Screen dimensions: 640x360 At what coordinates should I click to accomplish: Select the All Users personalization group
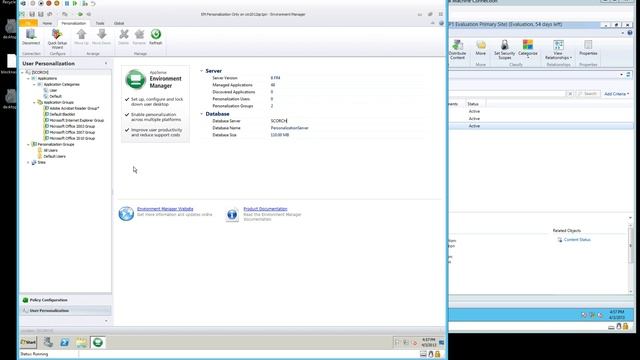pyautogui.click(x=50, y=151)
